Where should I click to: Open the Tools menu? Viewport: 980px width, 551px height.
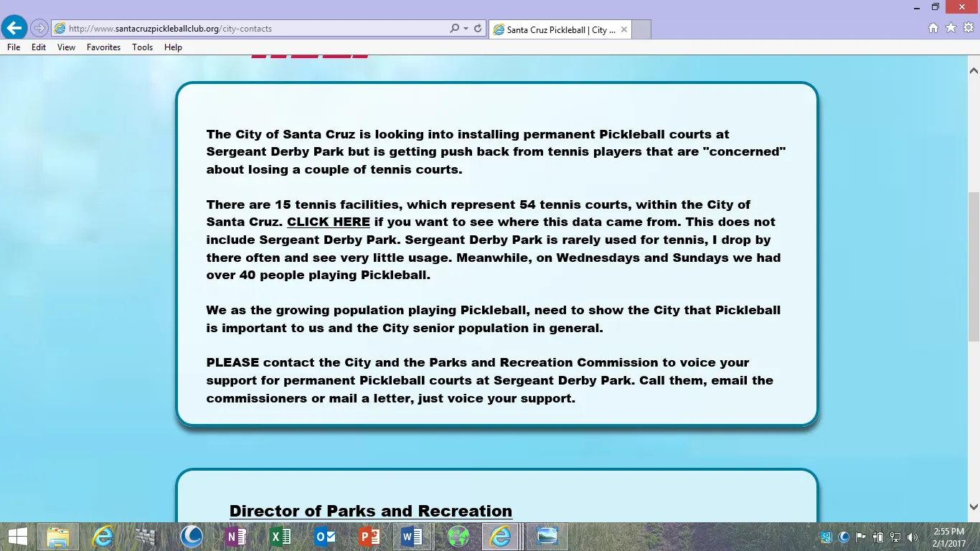pos(142,47)
